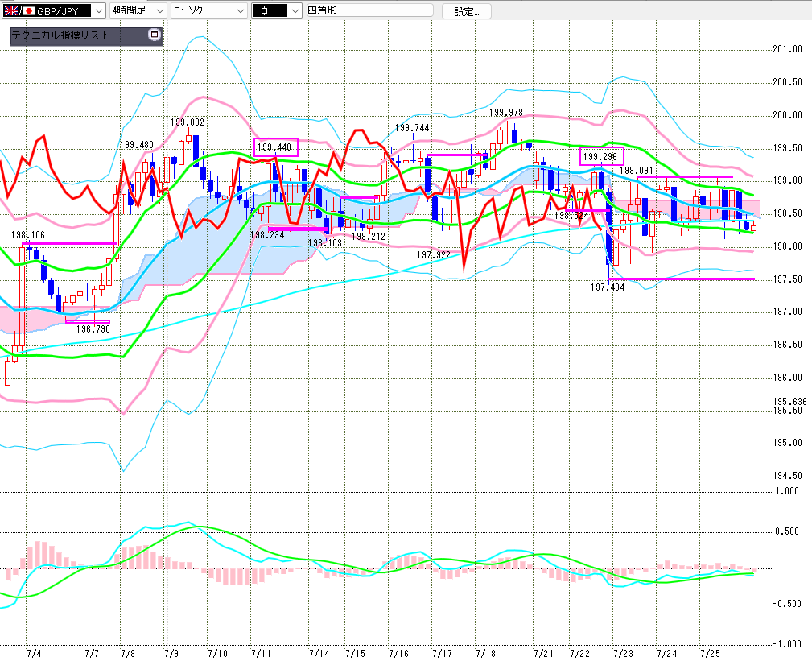Click the -0.500 MACD axis label
Screen dimensions: 812x661
click(786, 604)
